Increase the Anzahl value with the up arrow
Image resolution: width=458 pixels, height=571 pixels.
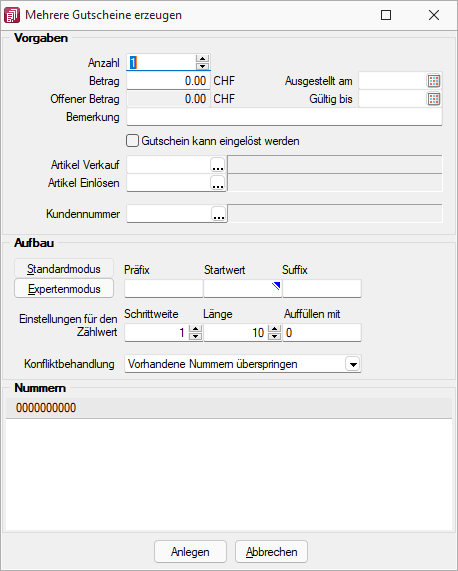pyautogui.click(x=202, y=59)
